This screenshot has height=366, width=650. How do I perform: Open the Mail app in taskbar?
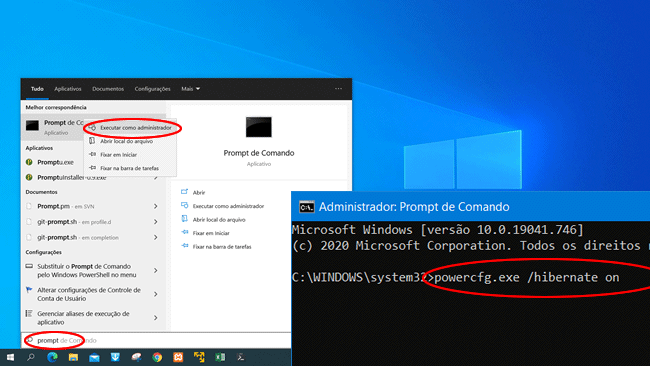click(x=95, y=357)
